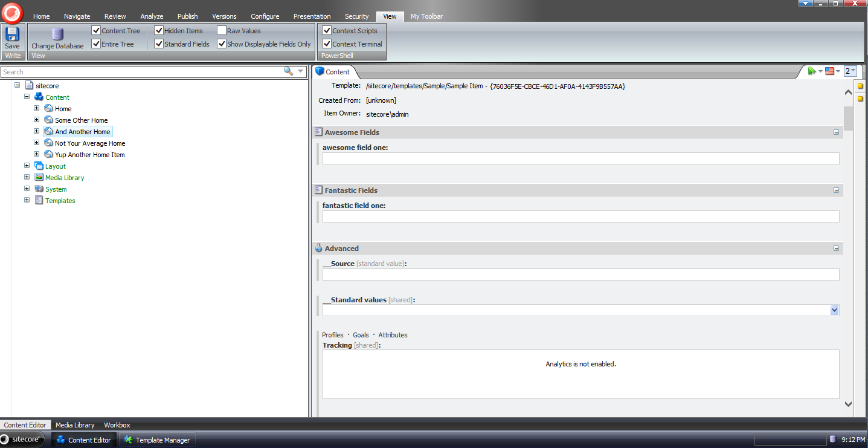Switch to the Presentation ribbon tab
The height and width of the screenshot is (448, 868).
pos(312,16)
